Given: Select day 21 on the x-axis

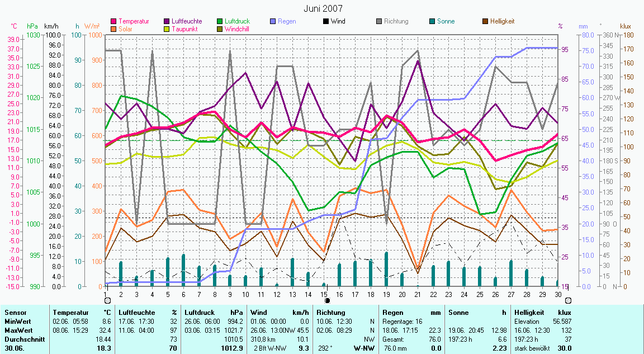Looking at the screenshot, I should coord(419,294).
